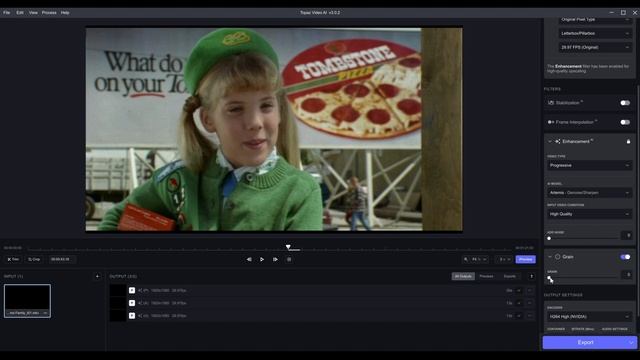Click the Grain amount value field
Image resolution: width=640 pixels, height=360 pixels.
(x=627, y=275)
